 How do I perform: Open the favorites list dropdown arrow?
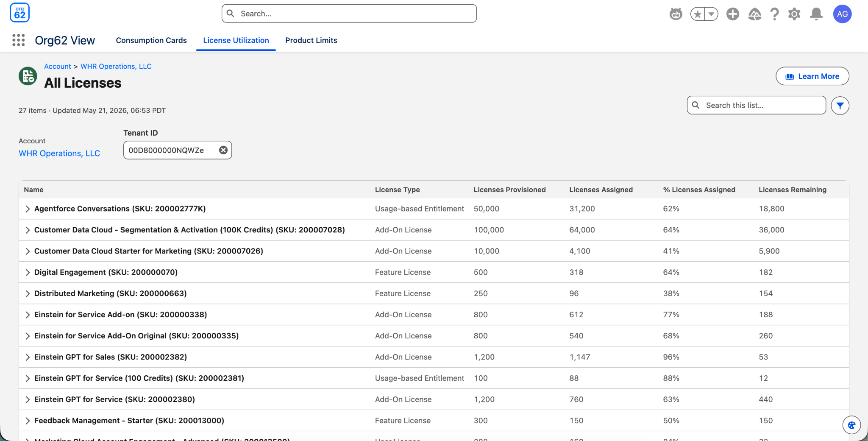tap(711, 14)
